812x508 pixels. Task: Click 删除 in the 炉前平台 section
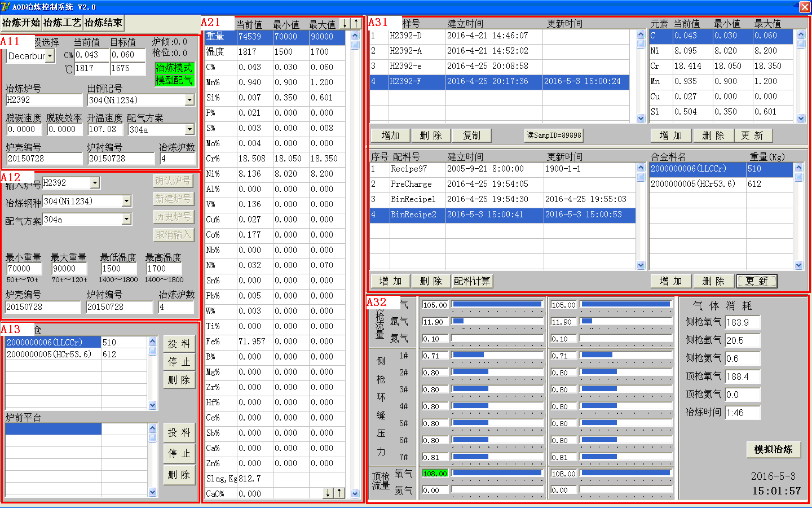[179, 475]
